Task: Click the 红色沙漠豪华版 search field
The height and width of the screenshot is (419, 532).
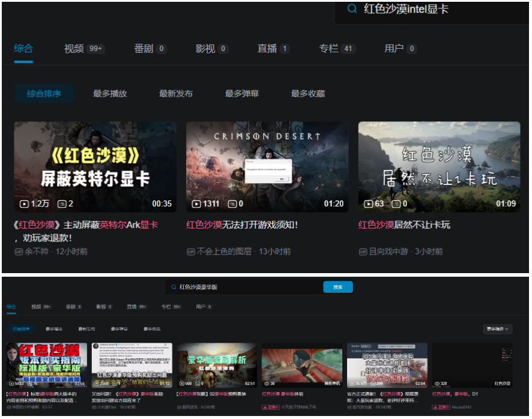Action: [x=244, y=287]
